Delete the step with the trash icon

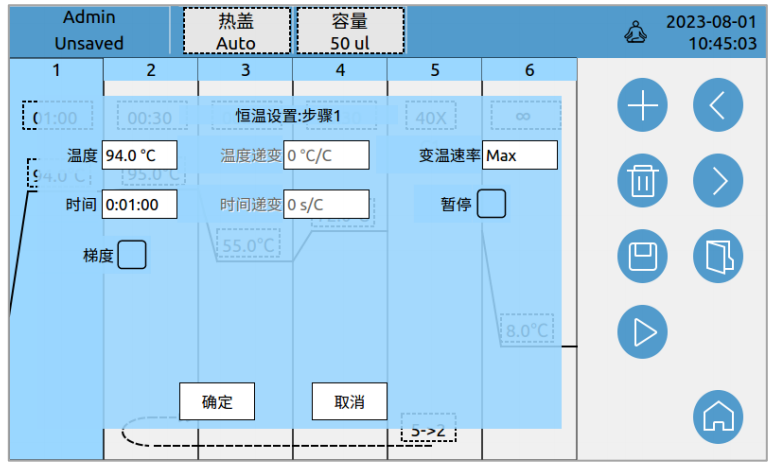click(x=642, y=180)
